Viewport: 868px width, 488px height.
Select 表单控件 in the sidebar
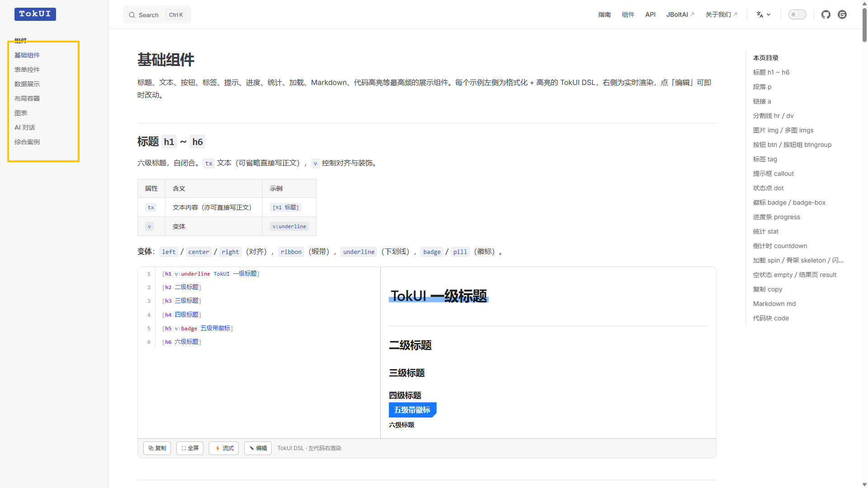(27, 70)
